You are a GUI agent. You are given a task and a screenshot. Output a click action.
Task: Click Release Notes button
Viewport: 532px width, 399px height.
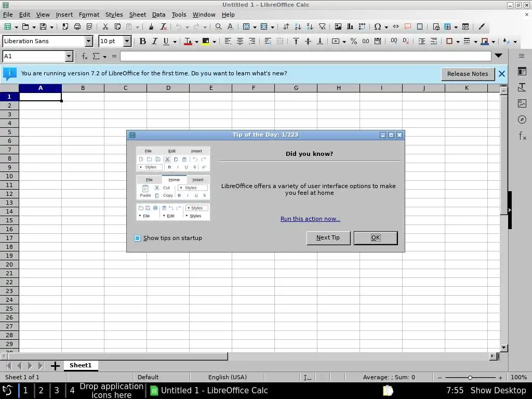pyautogui.click(x=468, y=74)
